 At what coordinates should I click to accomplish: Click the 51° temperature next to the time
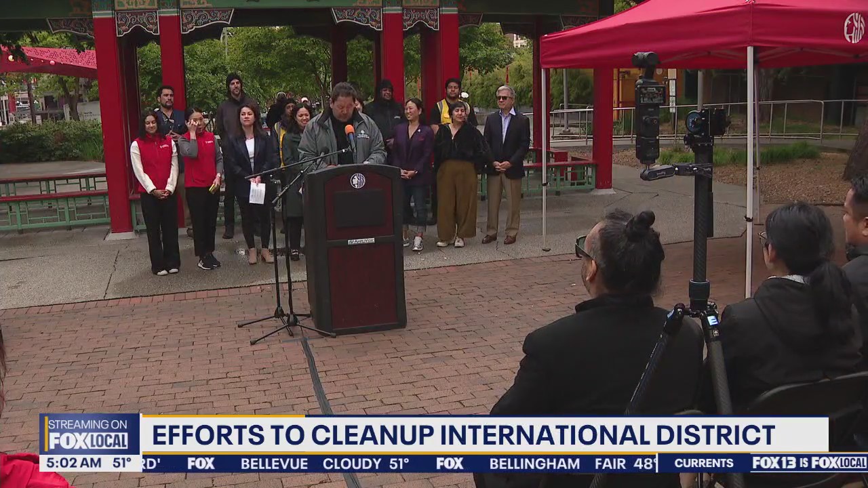(x=122, y=463)
